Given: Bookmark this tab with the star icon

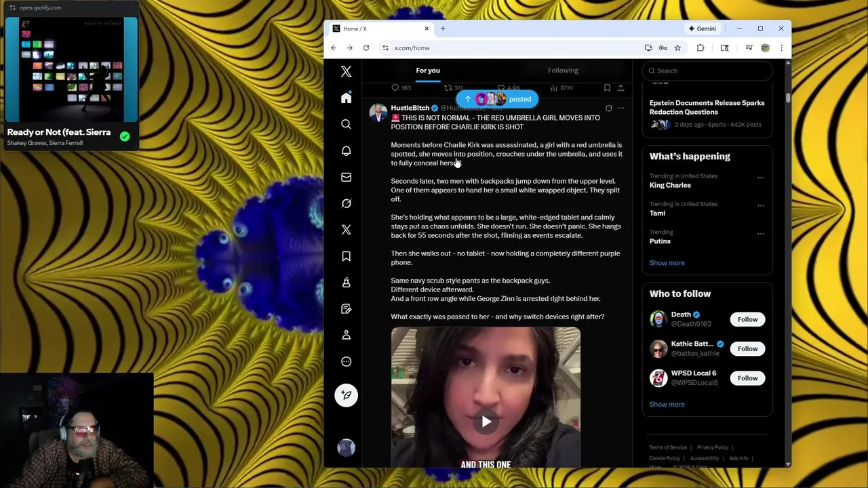Looking at the screenshot, I should coord(677,48).
